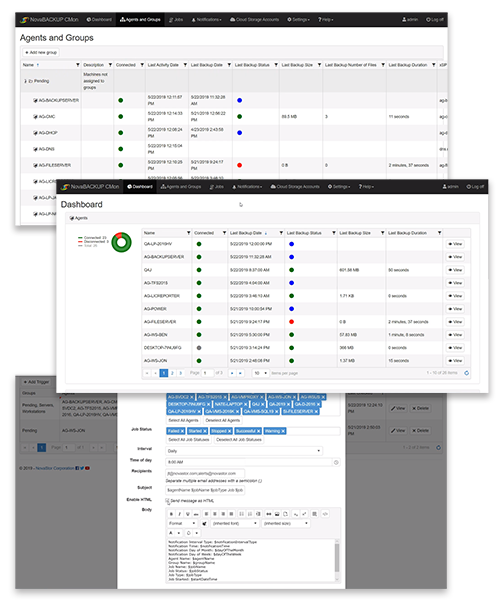
Task: Click the clock icon beside Time of day
Action: 336,463
